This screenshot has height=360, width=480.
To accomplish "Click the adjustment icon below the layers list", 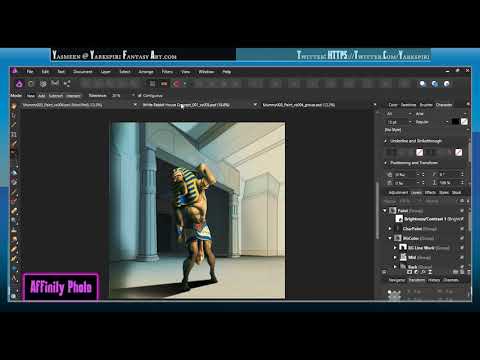I will [x=416, y=272].
